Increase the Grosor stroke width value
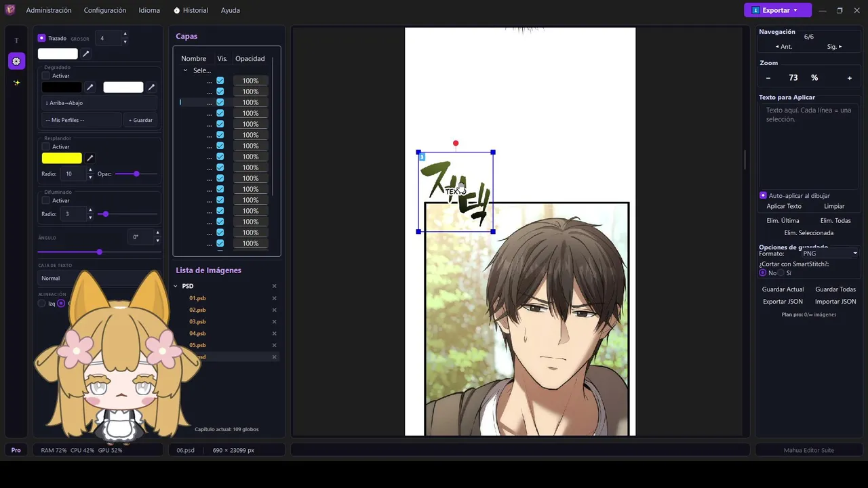This screenshot has height=488, width=868. [125, 35]
